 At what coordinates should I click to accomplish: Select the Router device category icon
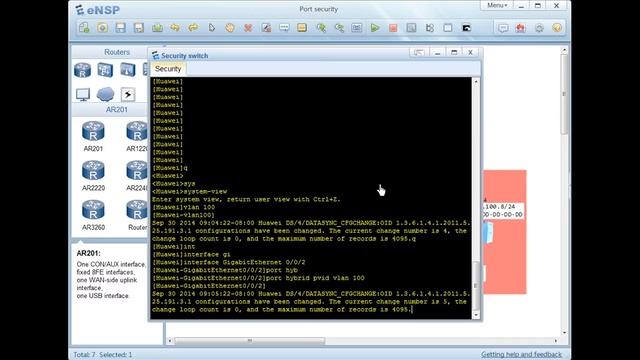click(82, 70)
